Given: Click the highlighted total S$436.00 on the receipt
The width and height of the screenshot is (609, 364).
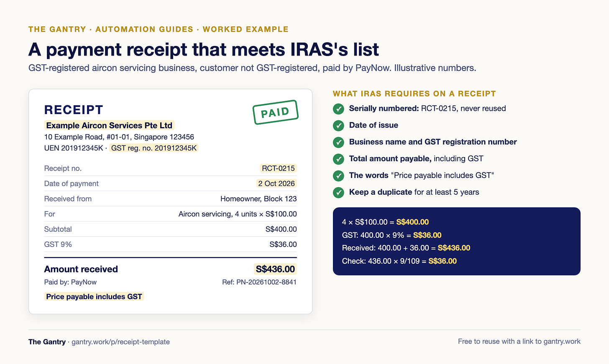Looking at the screenshot, I should pyautogui.click(x=275, y=269).
